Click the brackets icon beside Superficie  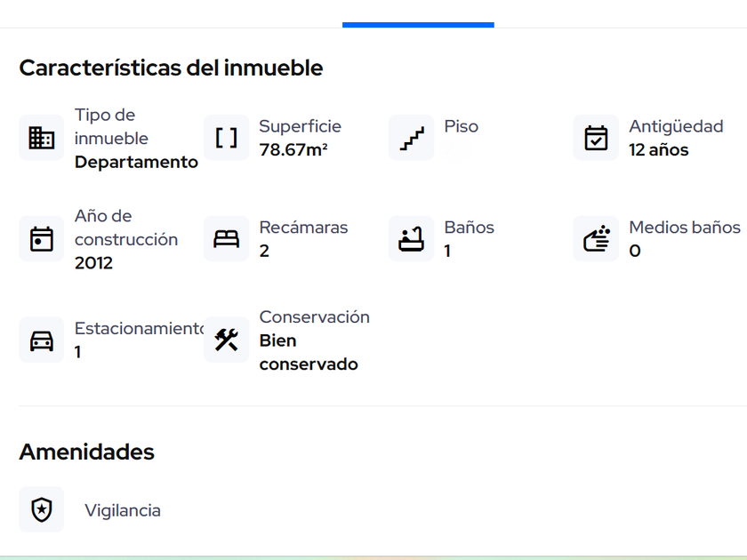227,138
